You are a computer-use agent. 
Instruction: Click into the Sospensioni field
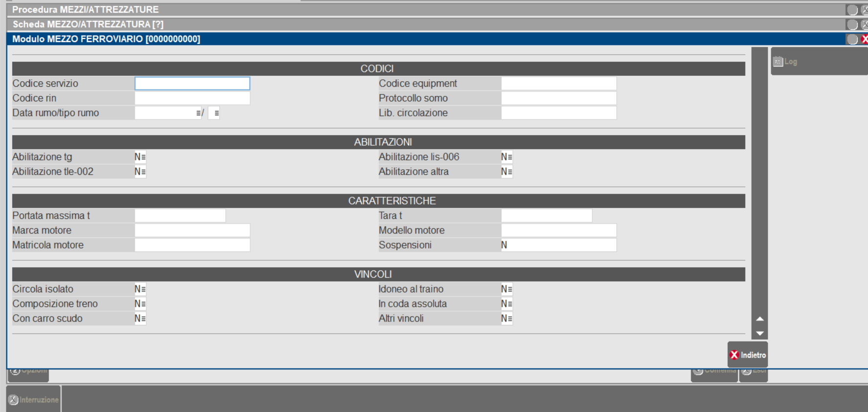pyautogui.click(x=558, y=245)
